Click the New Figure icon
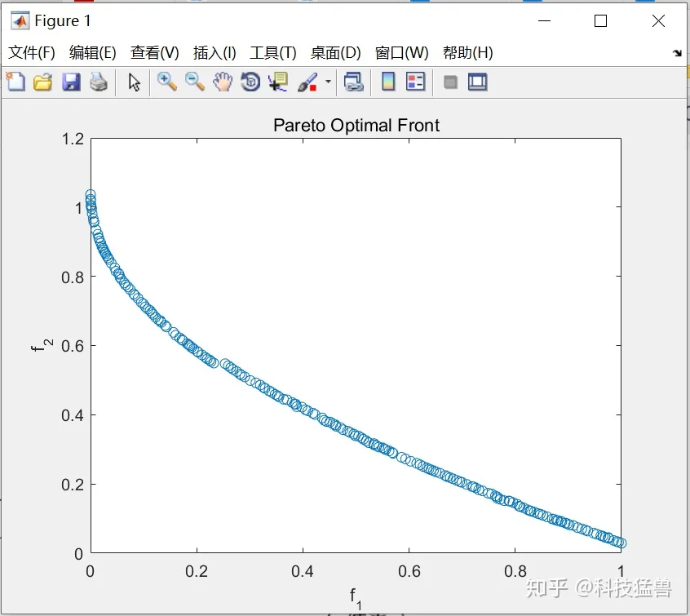690x616 pixels. (15, 82)
